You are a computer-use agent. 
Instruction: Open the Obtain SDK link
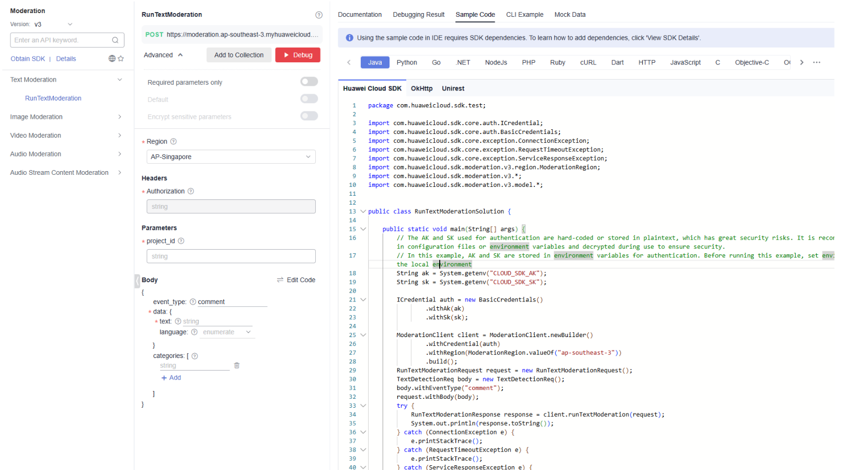pyautogui.click(x=28, y=59)
